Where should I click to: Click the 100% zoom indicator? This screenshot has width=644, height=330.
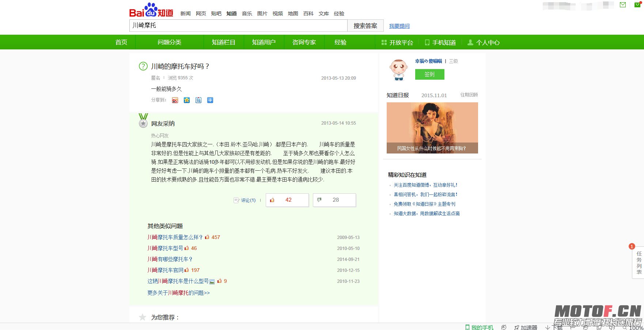pos(636,327)
